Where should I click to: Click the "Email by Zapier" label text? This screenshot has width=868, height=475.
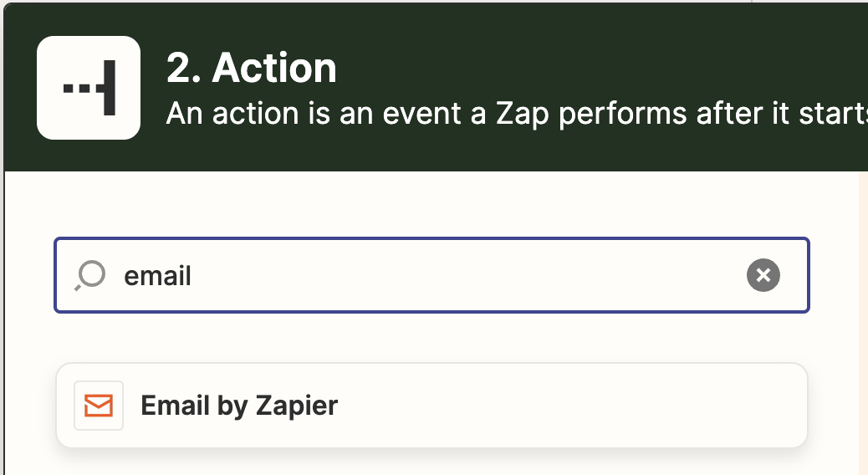(x=239, y=406)
